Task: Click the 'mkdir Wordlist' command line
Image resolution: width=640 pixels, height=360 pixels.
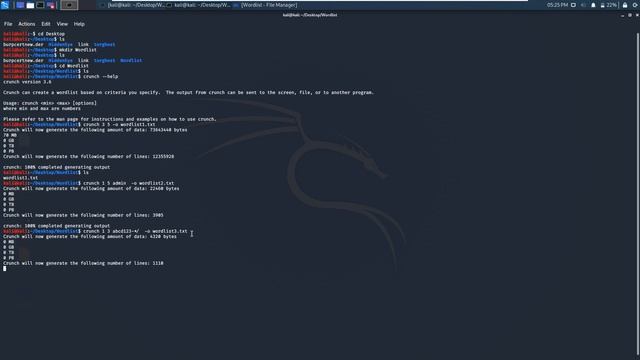Action: pos(78,50)
